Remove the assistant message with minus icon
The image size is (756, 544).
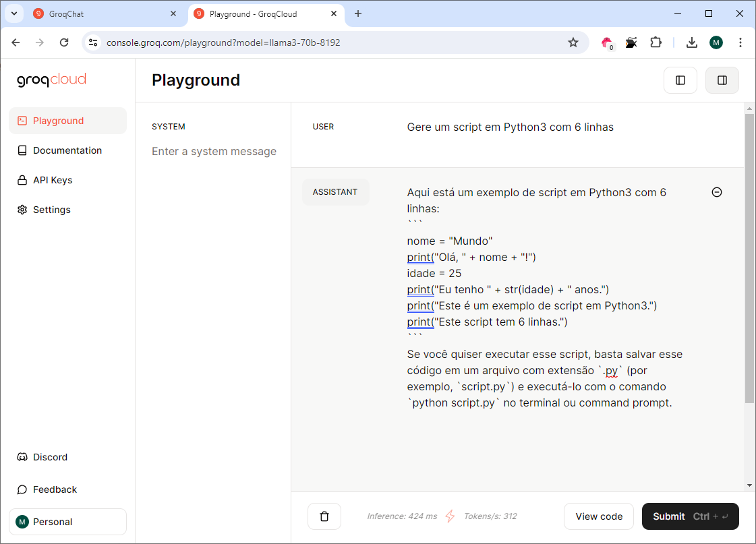717,192
